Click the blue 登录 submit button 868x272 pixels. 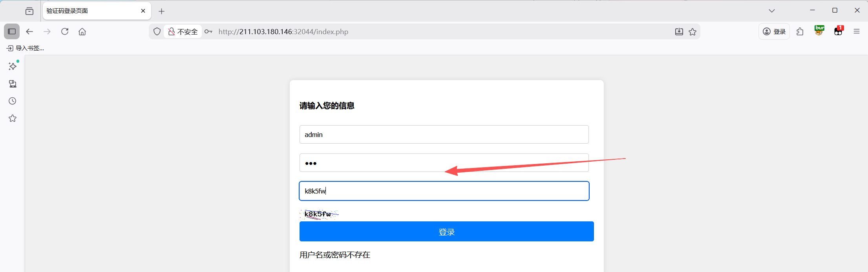click(446, 232)
